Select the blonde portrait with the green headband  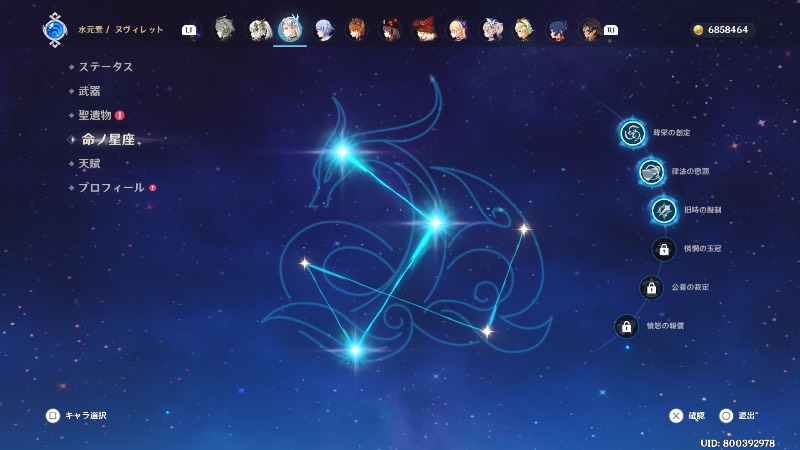click(524, 30)
